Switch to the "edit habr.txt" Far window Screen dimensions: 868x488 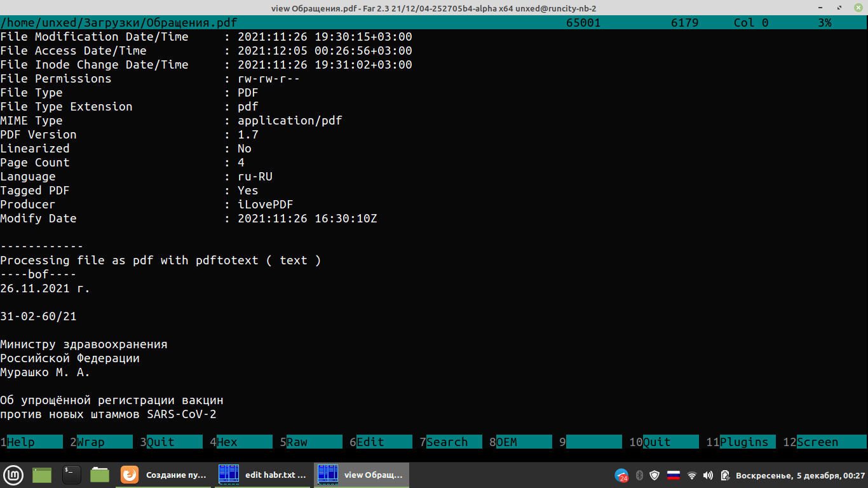coord(263,475)
